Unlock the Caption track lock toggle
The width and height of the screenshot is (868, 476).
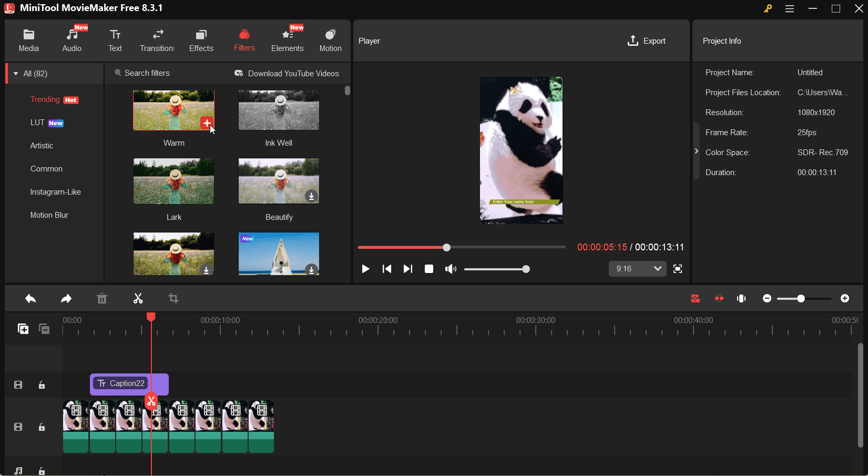[x=42, y=384]
